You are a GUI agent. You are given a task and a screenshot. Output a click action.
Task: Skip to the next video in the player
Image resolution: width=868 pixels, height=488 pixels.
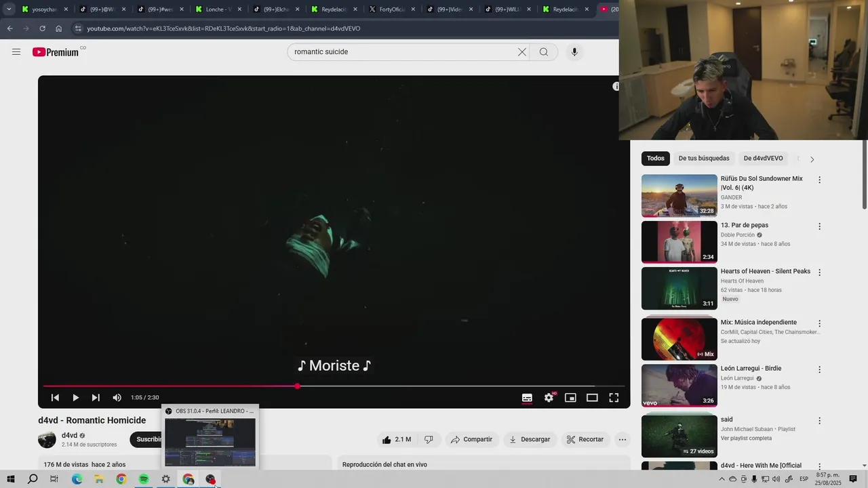(x=96, y=398)
